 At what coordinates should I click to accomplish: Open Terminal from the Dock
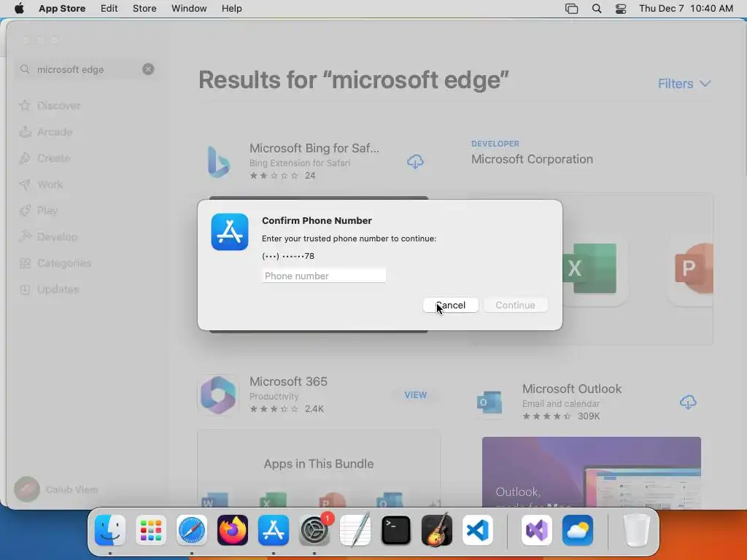pos(396,530)
